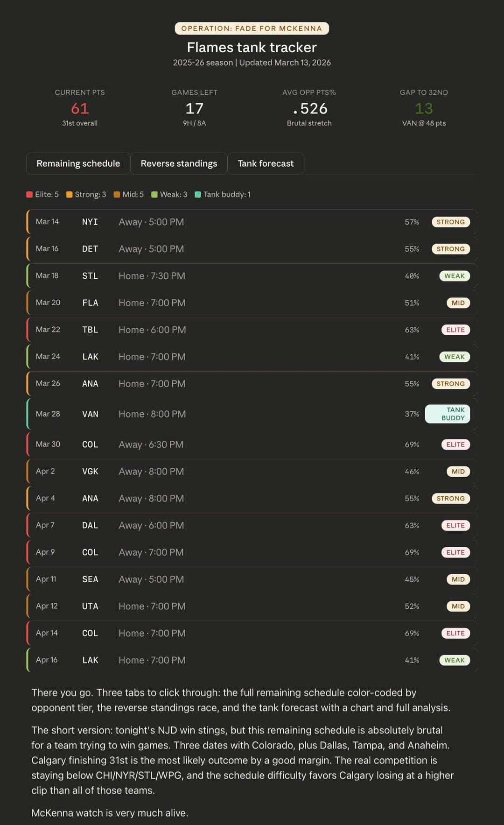The image size is (504, 825).
Task: Click the WEAK badge on Mar 18 STL
Action: [x=454, y=276]
